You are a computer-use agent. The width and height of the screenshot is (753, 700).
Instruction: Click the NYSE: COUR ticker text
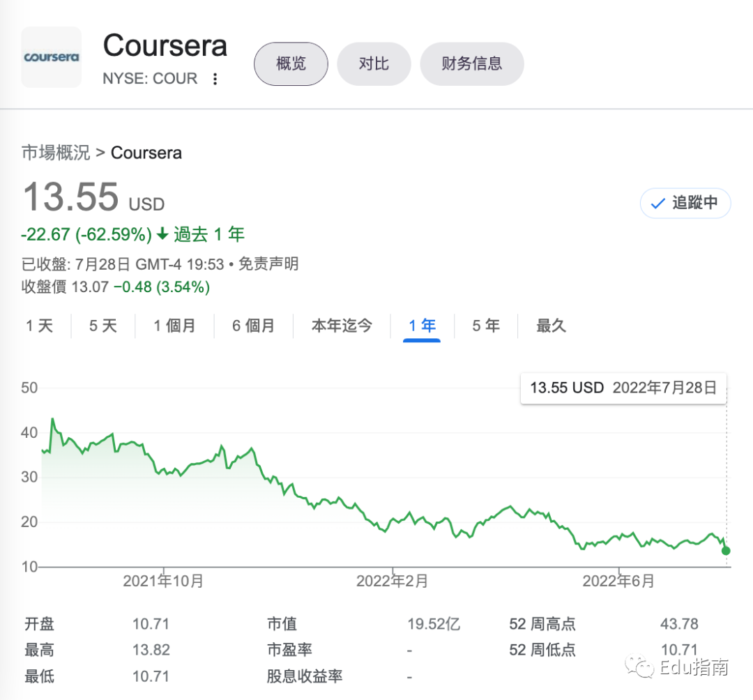(151, 79)
